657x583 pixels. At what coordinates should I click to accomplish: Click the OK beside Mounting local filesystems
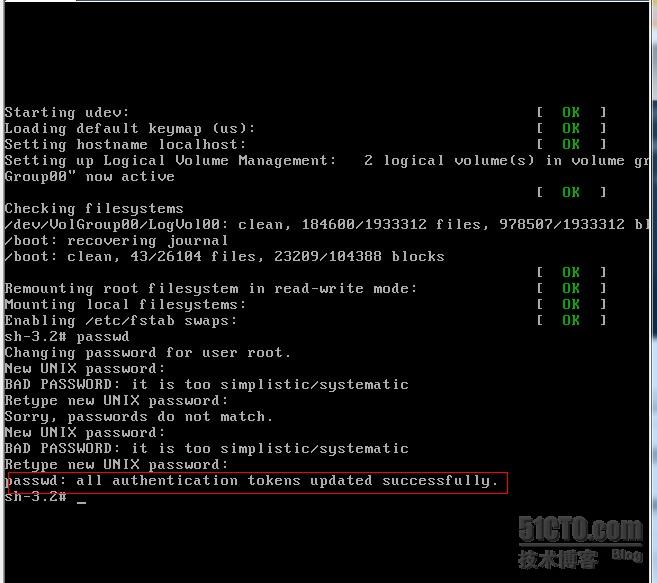click(x=571, y=304)
